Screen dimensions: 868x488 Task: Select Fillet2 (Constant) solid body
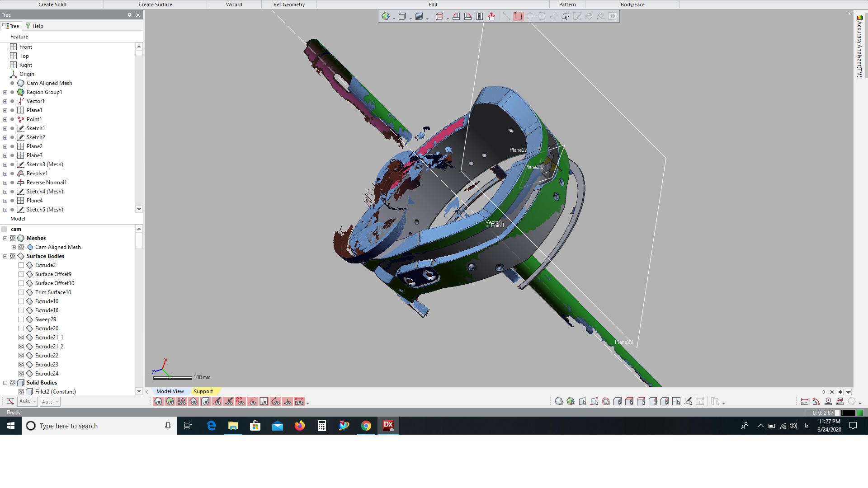tap(55, 392)
